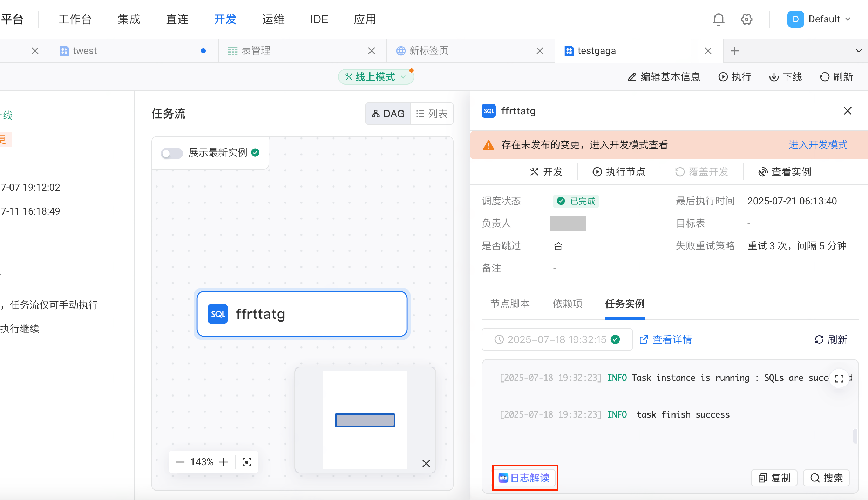Open 查看详情 link

(665, 339)
